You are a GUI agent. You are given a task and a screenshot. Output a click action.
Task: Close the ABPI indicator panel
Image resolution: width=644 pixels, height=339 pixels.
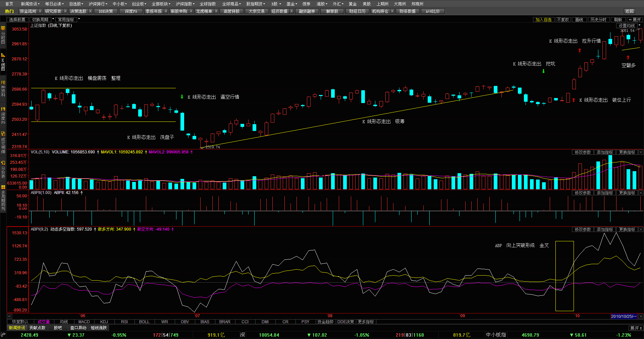point(641,230)
